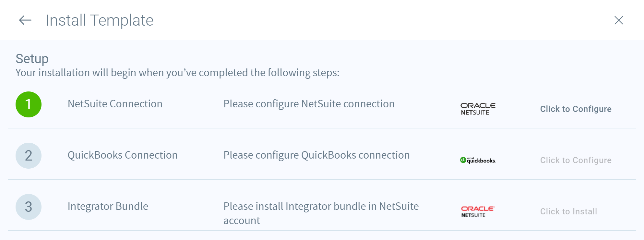
Task: Click to Configure NetSuite connection
Action: pyautogui.click(x=576, y=109)
